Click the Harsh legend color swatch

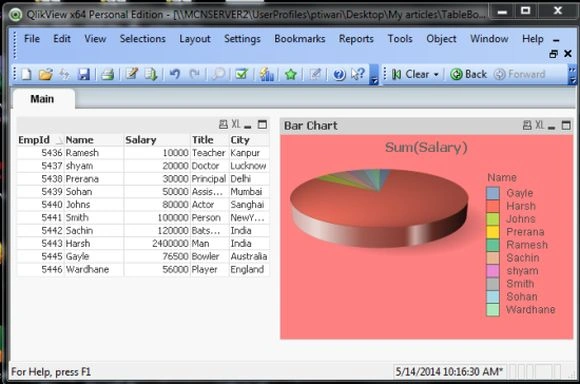(493, 206)
